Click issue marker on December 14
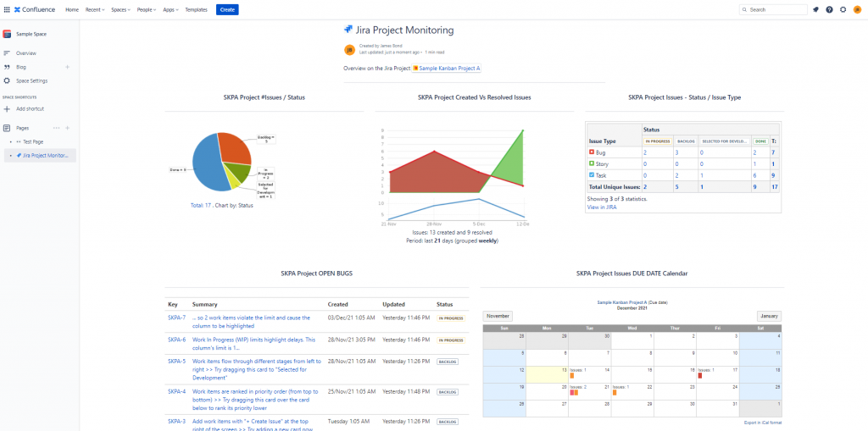Image resolution: width=868 pixels, height=431 pixels. (572, 376)
